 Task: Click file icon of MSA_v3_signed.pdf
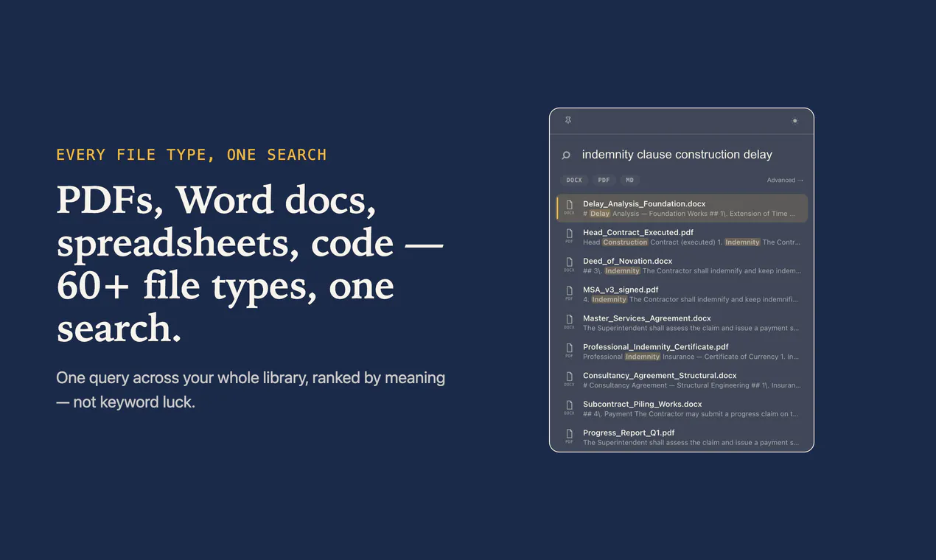[569, 291]
